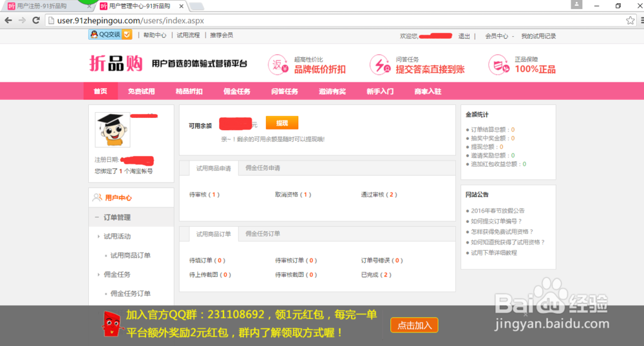Screen dimensions: 644x346
Task: Open 如何知道我获得了试用资格？ announcement
Action: [507, 242]
